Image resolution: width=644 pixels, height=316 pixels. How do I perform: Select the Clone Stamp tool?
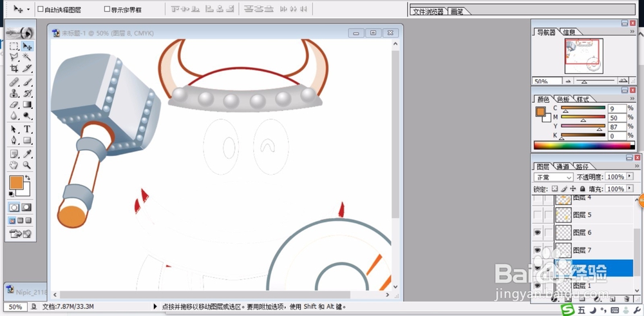point(14,94)
